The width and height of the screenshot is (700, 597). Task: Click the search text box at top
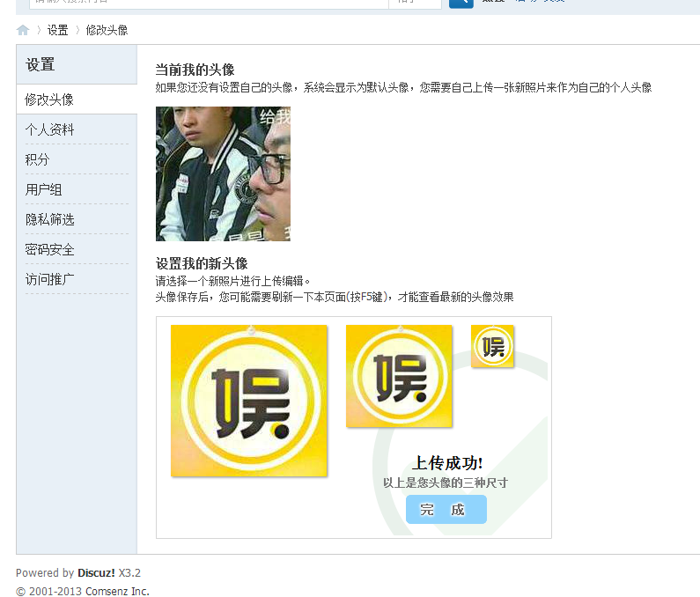pyautogui.click(x=209, y=3)
